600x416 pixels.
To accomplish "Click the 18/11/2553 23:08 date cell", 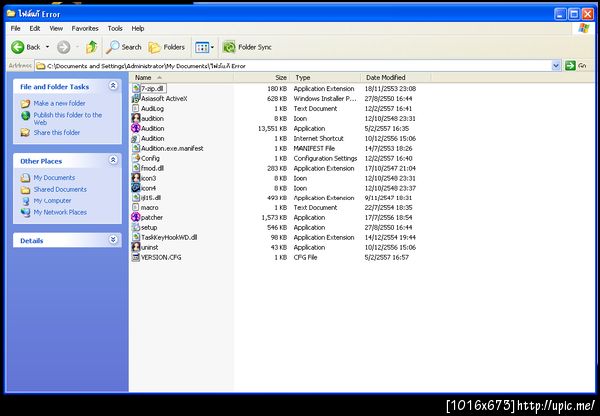I will pos(390,89).
